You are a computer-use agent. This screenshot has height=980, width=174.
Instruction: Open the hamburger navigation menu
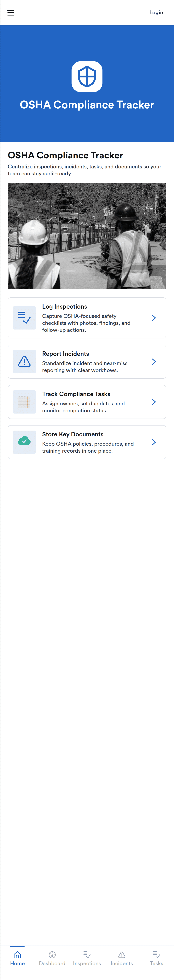11,13
